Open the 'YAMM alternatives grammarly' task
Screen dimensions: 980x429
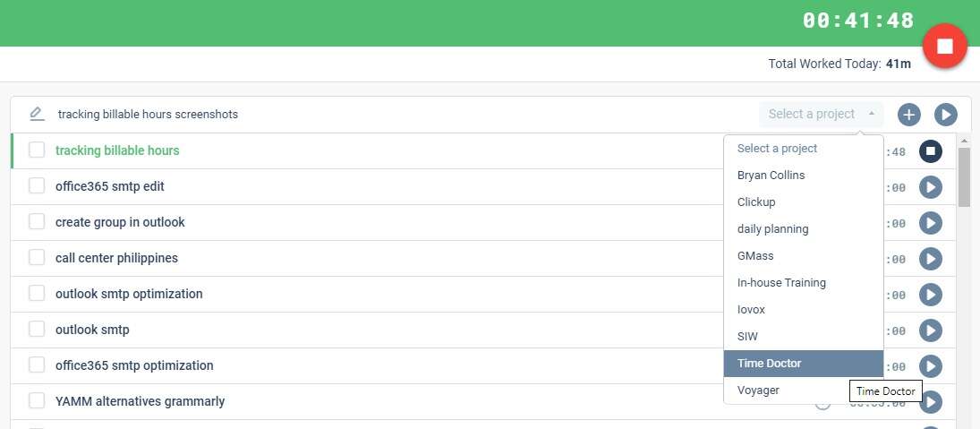[x=140, y=401]
